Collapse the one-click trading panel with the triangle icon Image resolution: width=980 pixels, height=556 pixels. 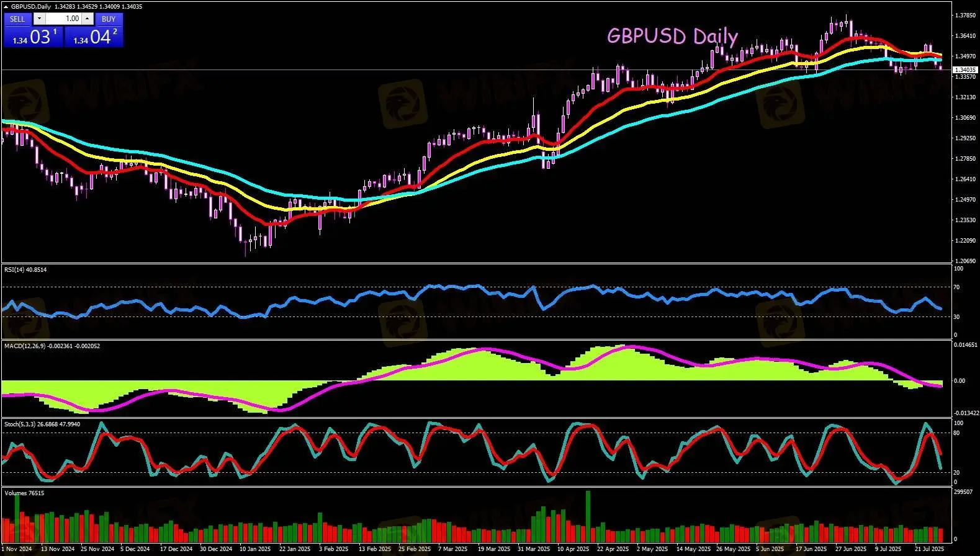click(6, 6)
